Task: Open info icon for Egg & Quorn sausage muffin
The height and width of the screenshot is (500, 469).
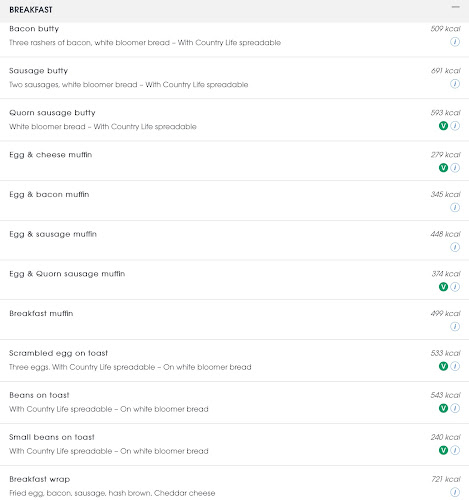Action: point(455,287)
